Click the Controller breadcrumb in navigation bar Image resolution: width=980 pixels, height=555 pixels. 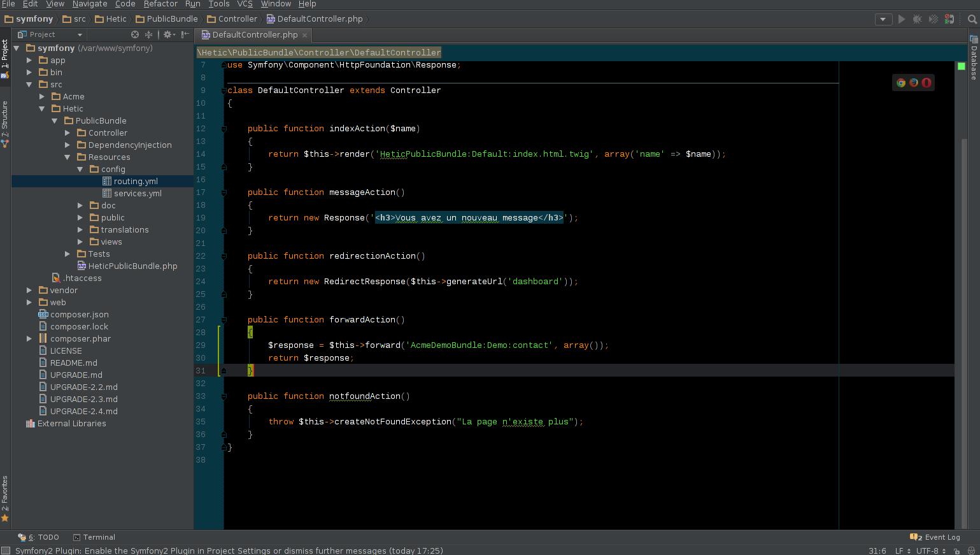pyautogui.click(x=232, y=19)
